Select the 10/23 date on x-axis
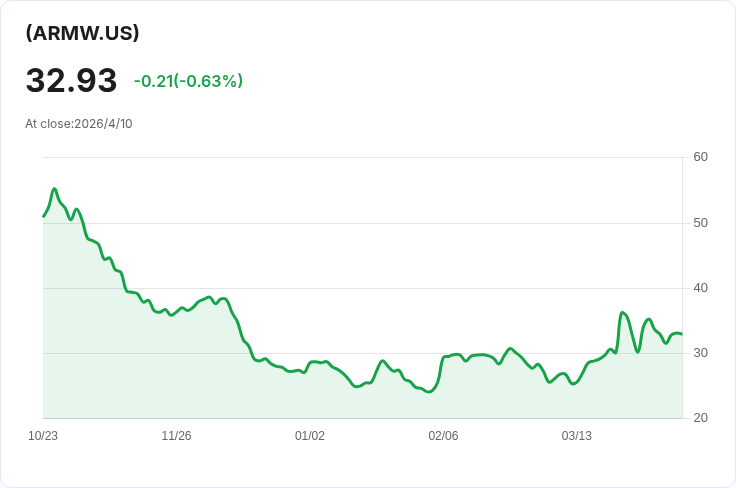736x488 pixels. 43,436
